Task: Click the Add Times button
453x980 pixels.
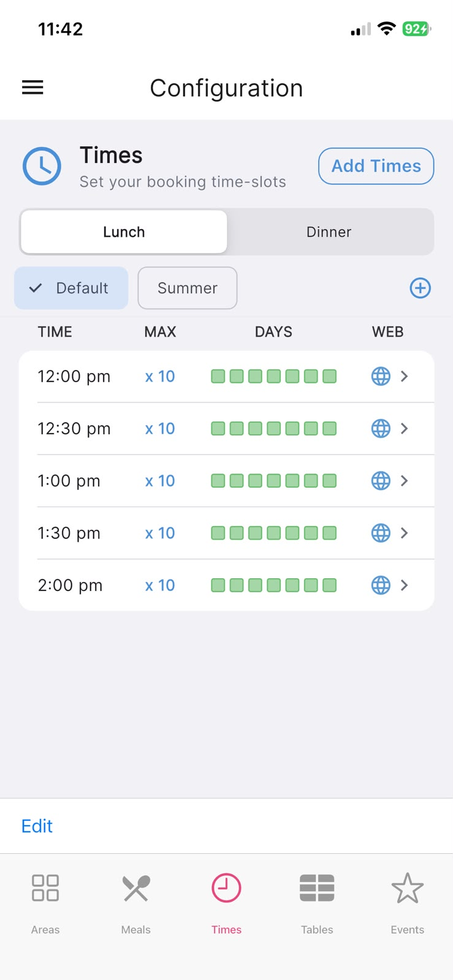Action: (x=376, y=166)
